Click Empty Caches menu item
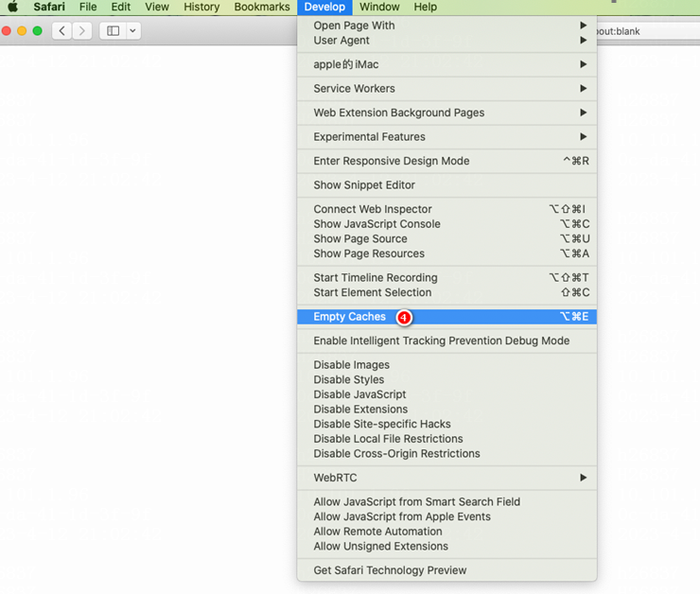 pos(446,317)
